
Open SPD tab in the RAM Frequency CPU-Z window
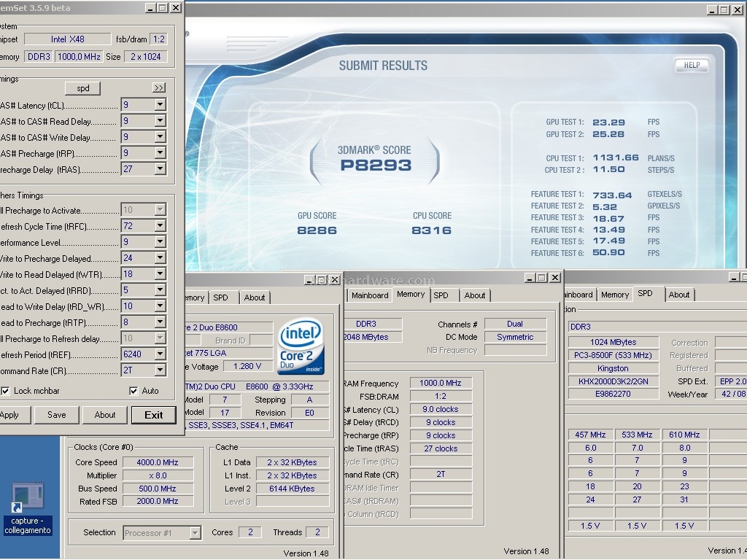[441, 295]
